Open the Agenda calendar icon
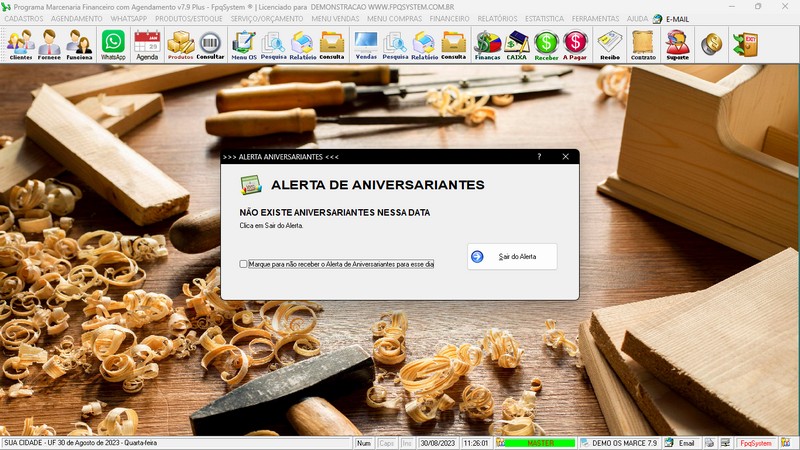This screenshot has height=450, width=800. (x=147, y=44)
